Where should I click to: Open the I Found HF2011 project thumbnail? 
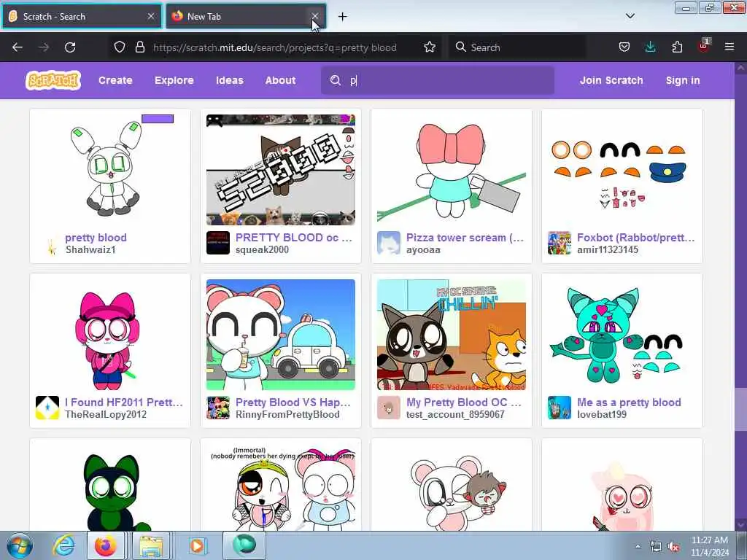(110, 334)
